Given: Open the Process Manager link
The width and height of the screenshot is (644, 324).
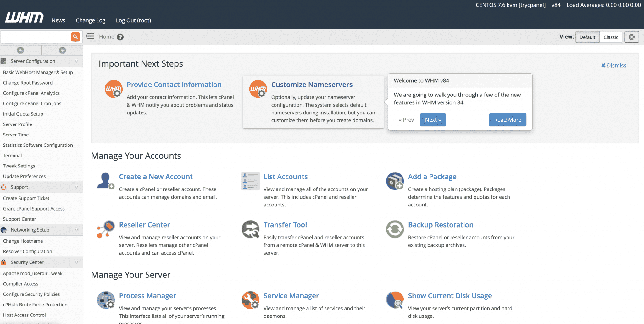Looking at the screenshot, I should tap(147, 296).
